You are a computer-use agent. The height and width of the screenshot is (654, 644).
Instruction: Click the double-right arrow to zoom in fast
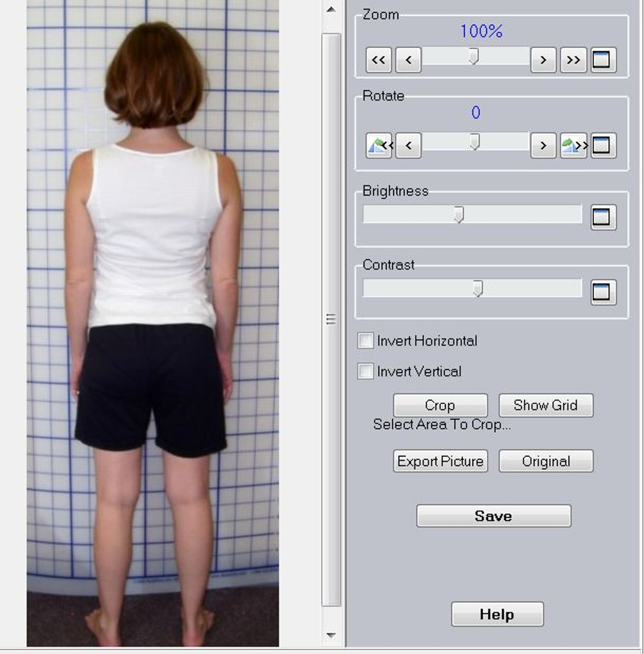(x=573, y=60)
